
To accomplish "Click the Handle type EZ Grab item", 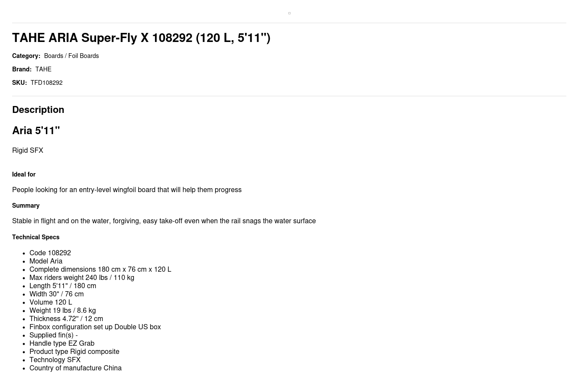I will pos(62,344).
